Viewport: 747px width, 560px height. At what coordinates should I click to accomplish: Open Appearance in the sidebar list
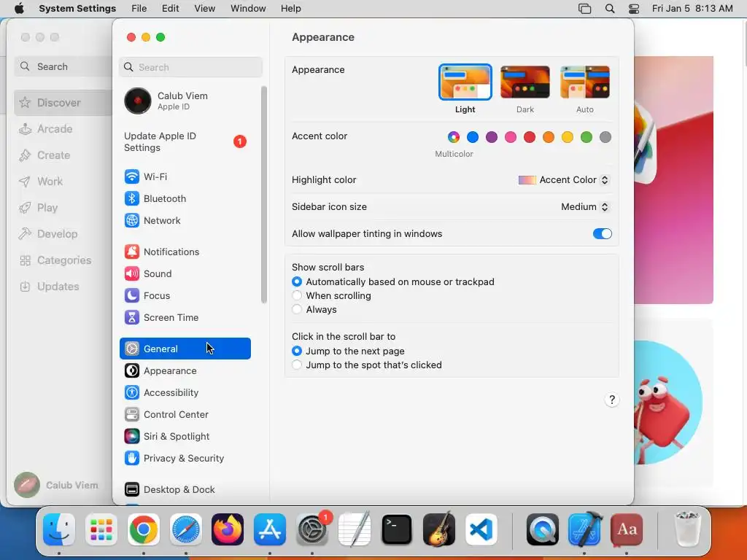[185, 370]
